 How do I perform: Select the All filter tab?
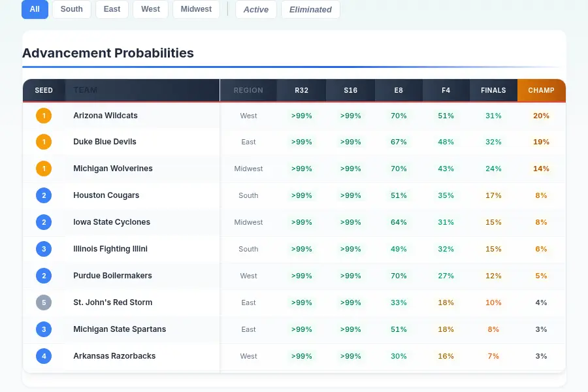pos(35,9)
